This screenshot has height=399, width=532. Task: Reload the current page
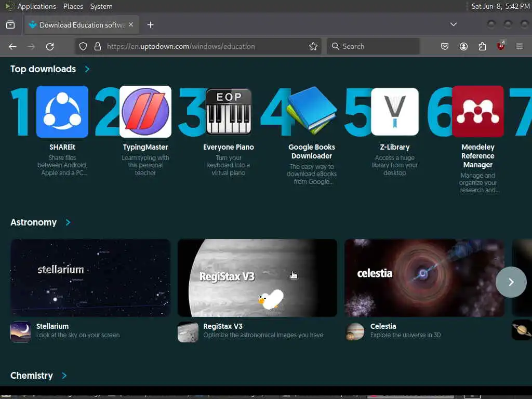tap(50, 46)
